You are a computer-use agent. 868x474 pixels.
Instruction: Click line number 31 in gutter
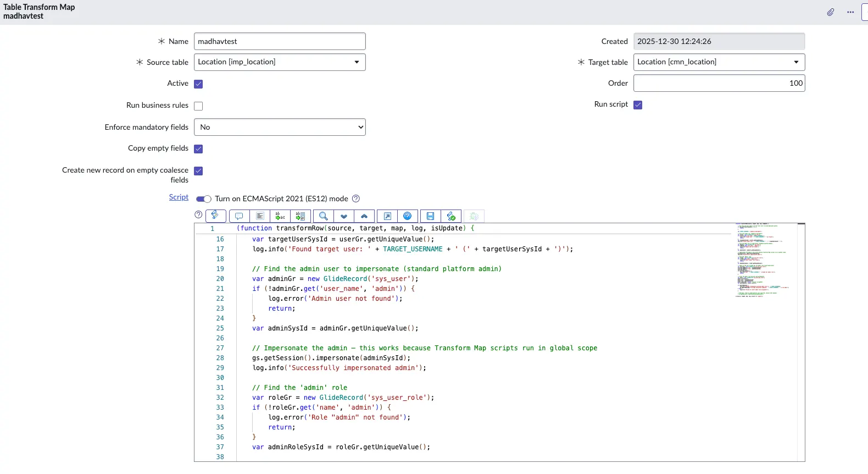[220, 388]
